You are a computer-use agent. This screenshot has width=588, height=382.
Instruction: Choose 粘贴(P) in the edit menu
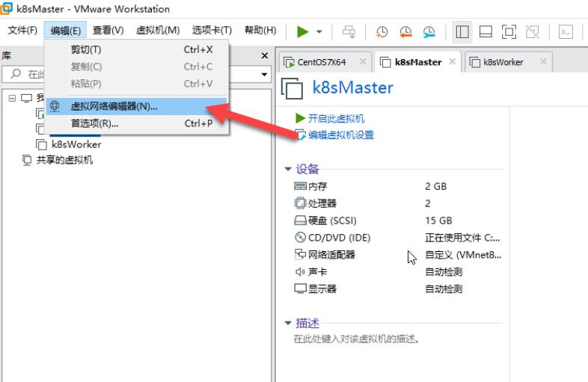point(137,84)
